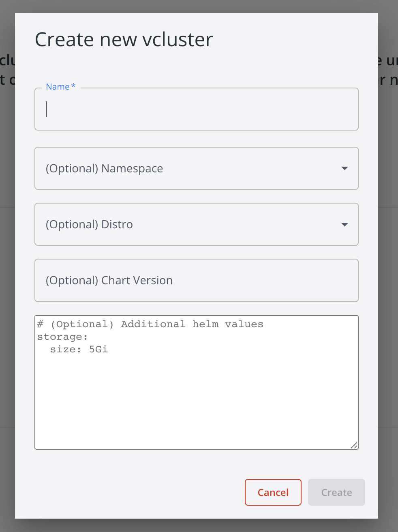The height and width of the screenshot is (532, 398).
Task: Expand the Distro dropdown arrow
Action: click(x=345, y=225)
